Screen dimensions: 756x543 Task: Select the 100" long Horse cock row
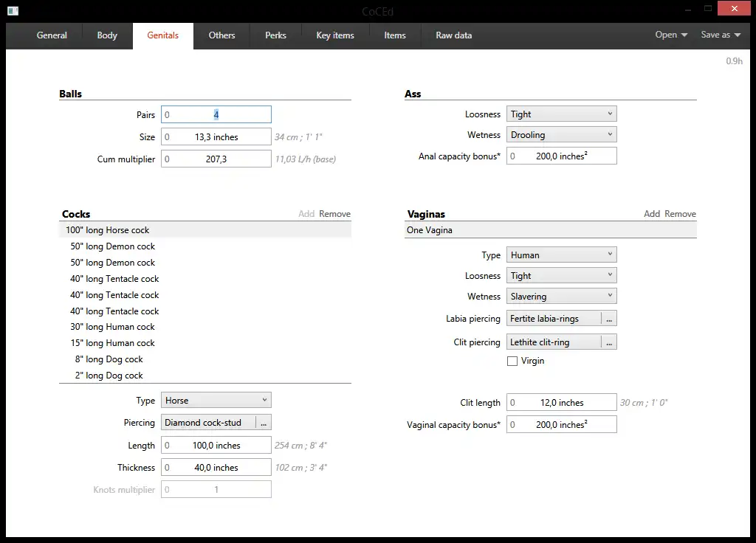(x=205, y=230)
